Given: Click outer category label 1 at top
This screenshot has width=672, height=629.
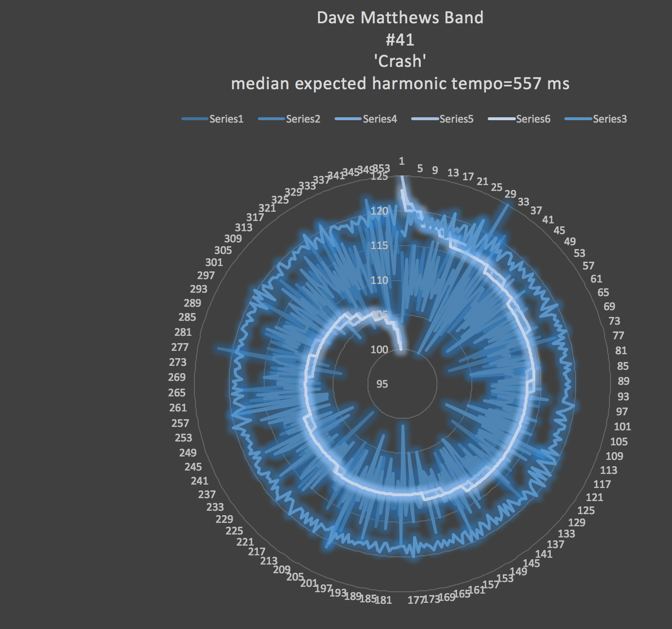Looking at the screenshot, I should point(401,161).
